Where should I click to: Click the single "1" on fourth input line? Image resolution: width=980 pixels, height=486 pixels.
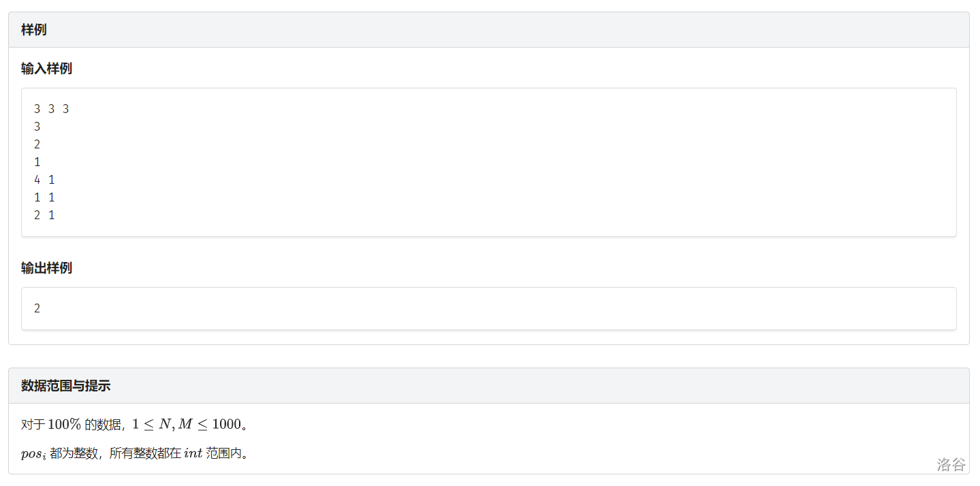pos(37,162)
